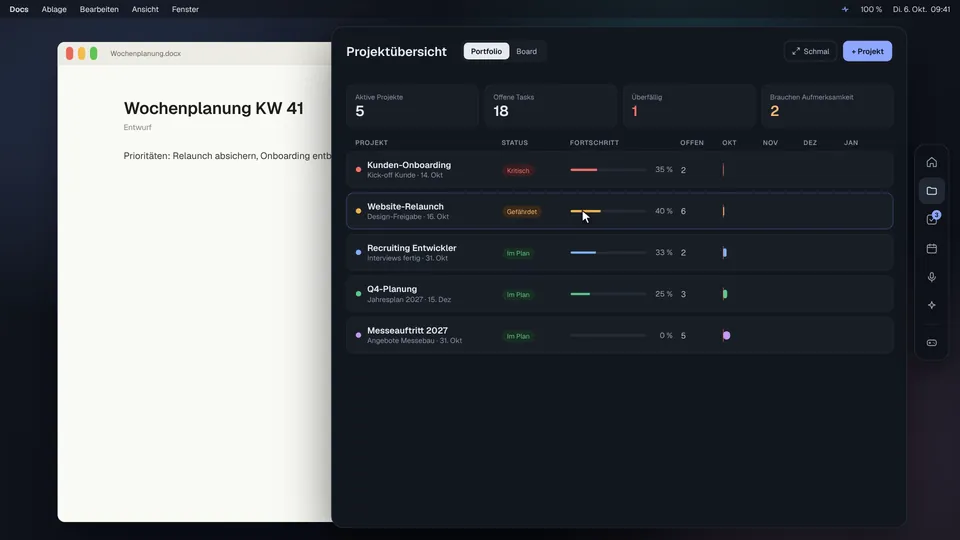Click the Q4-Planung progress bar
Screen dimensions: 960x540
[x=607, y=294]
